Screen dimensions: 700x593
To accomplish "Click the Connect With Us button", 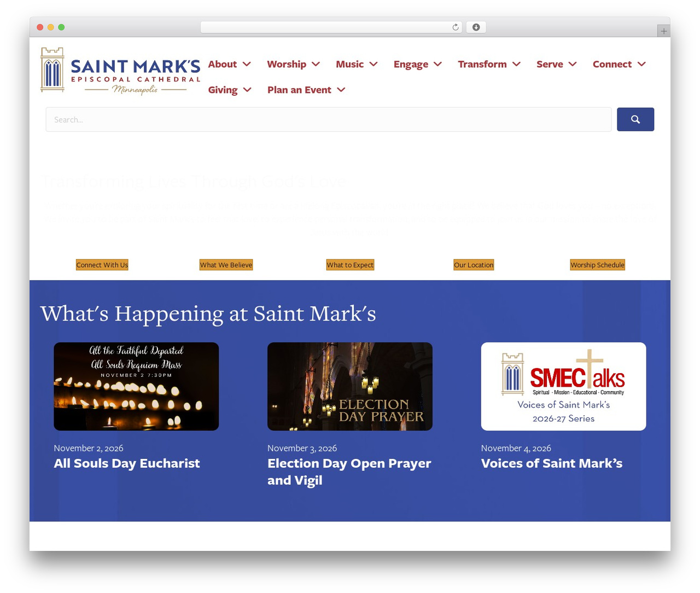I will coord(102,265).
